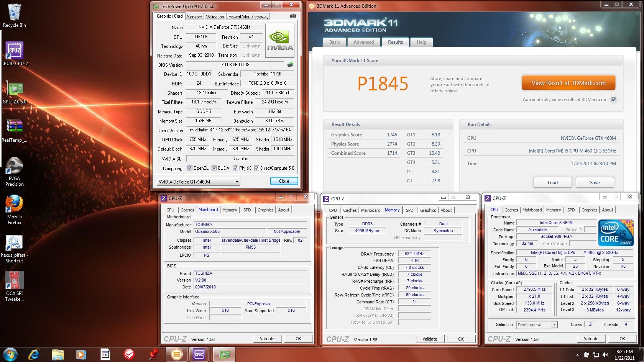Click the Core Speed value 2793.5 MHz
This screenshot has height=362, width=644.
[x=534, y=290]
